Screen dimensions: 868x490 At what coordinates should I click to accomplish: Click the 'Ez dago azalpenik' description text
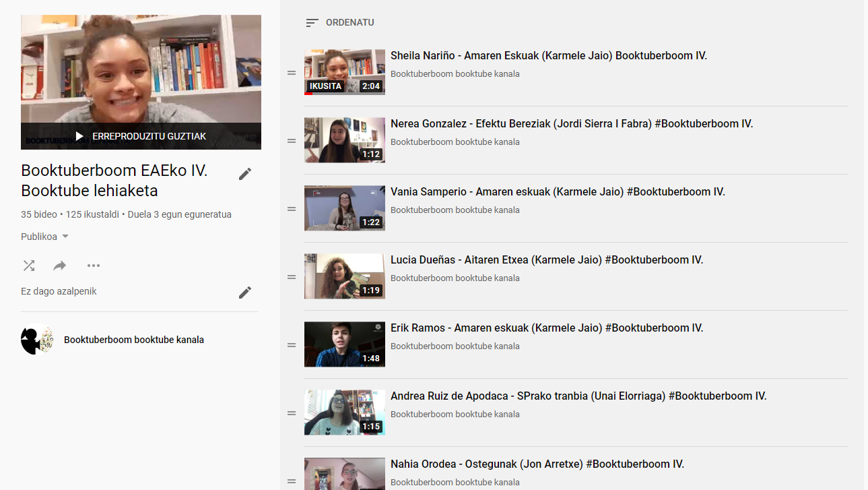[59, 292]
